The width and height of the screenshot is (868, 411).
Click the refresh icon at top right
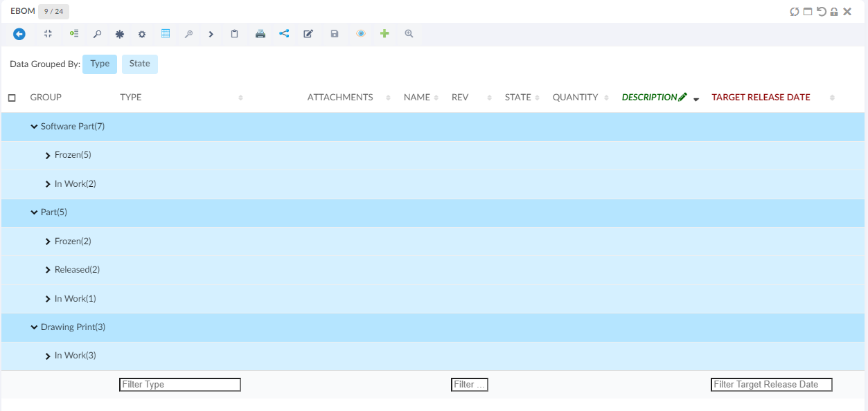click(795, 12)
